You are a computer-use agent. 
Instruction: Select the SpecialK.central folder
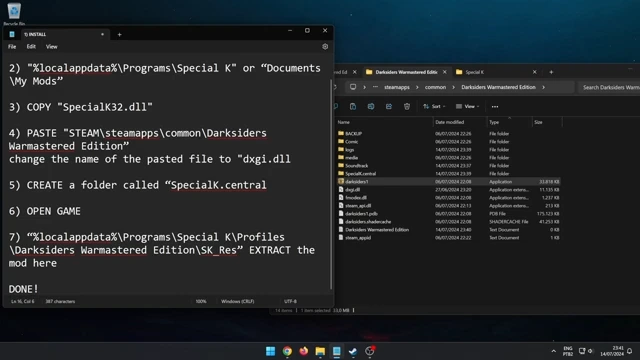pos(360,173)
